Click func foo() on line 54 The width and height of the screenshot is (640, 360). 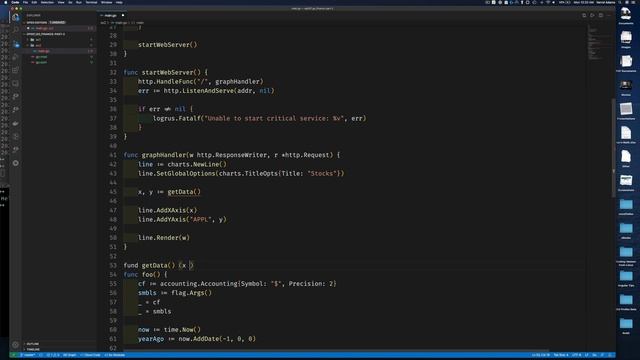(142, 274)
